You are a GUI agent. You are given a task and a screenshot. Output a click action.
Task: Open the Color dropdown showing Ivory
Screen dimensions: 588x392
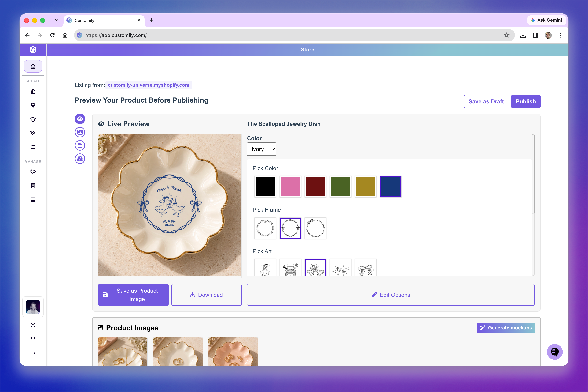pos(261,149)
